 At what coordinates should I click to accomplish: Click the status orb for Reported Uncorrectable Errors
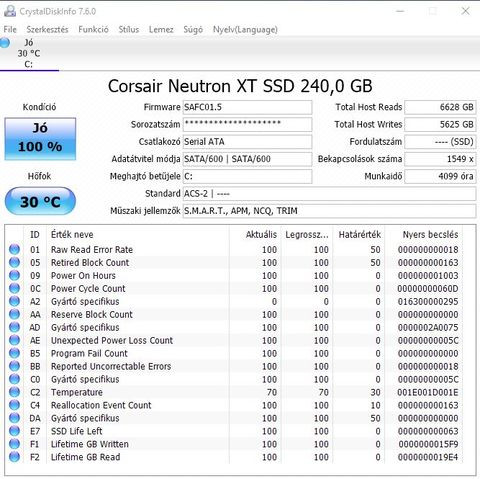(14, 366)
